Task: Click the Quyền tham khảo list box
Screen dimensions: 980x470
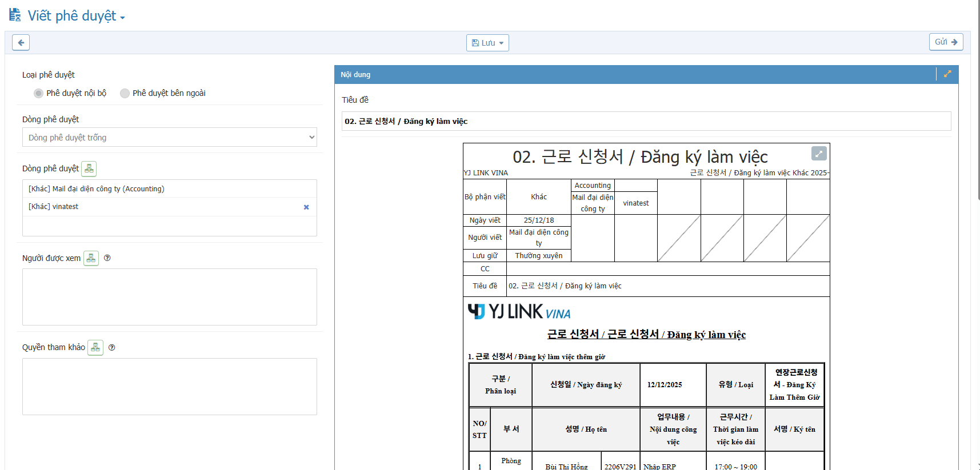Action: pos(169,386)
